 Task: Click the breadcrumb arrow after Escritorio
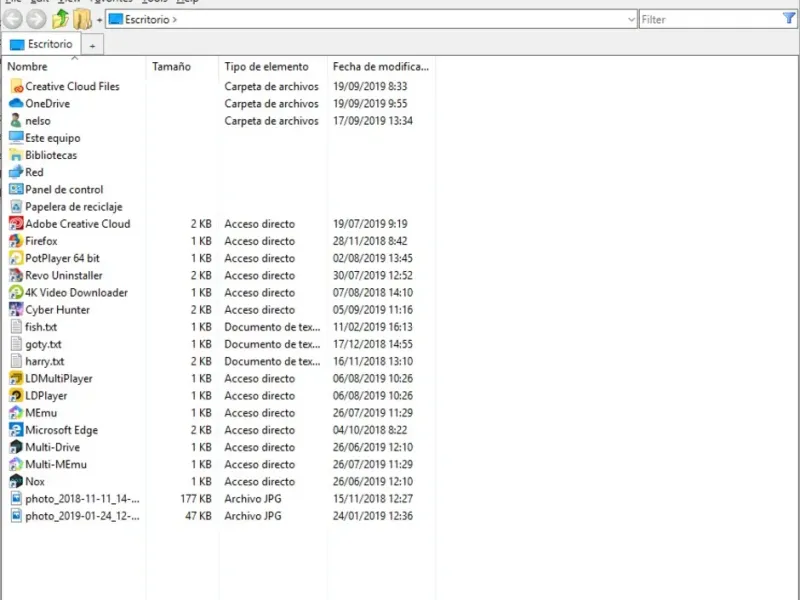click(174, 20)
